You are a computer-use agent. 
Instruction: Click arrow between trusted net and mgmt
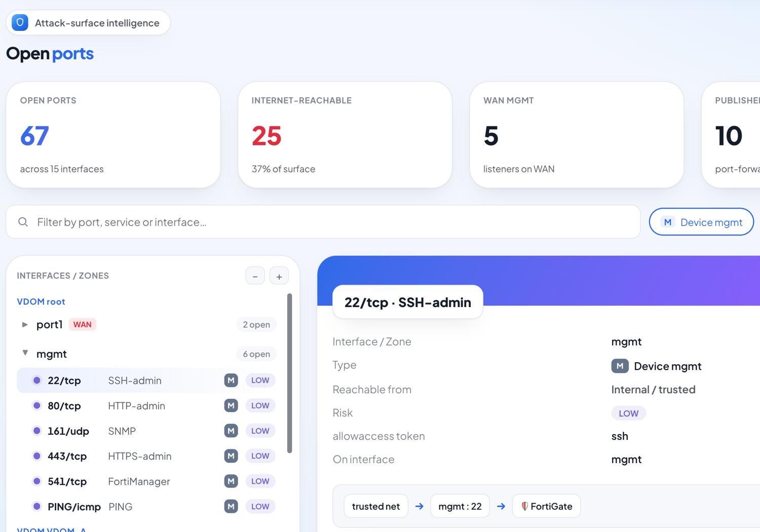click(420, 506)
